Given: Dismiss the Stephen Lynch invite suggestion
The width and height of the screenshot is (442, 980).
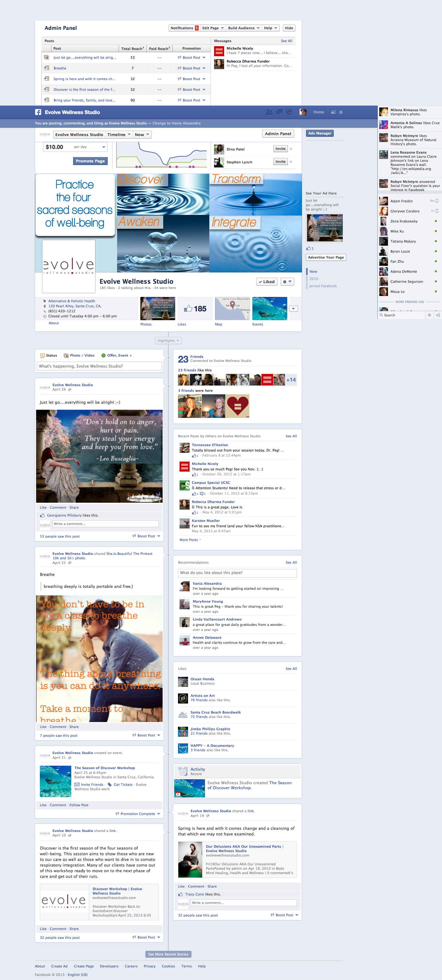Looking at the screenshot, I should (x=291, y=162).
